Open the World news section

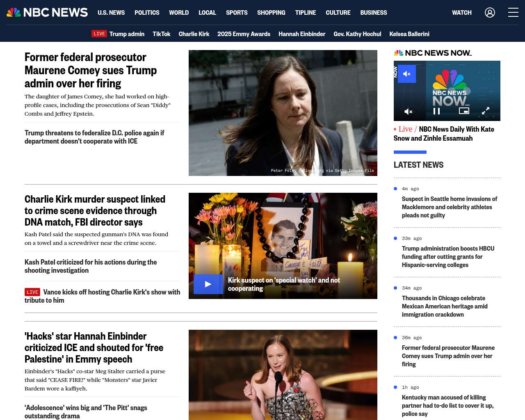pyautogui.click(x=179, y=13)
